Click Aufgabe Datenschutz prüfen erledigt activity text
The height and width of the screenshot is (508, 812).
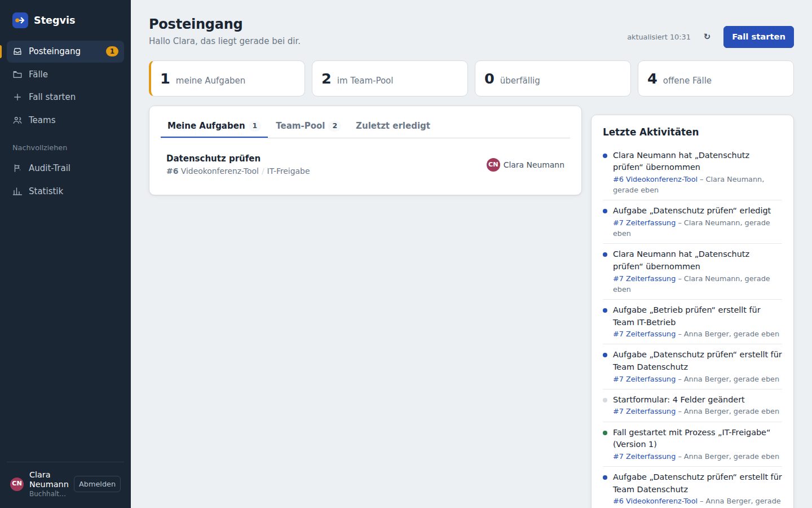pos(692,211)
